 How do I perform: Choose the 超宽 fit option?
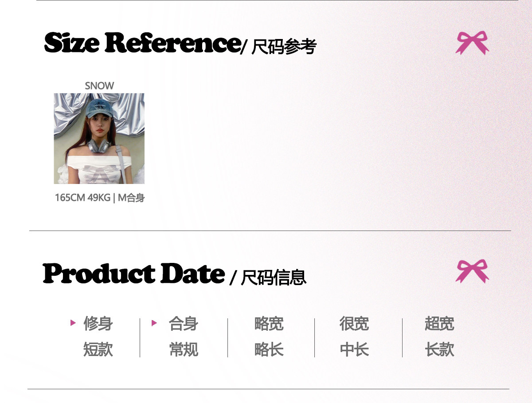[x=439, y=324]
